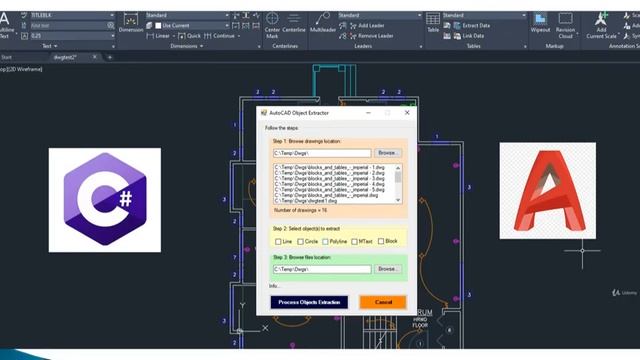The width and height of the screenshot is (640, 360).
Task: Open the Use Current dimension layer dropdown
Action: click(227, 26)
